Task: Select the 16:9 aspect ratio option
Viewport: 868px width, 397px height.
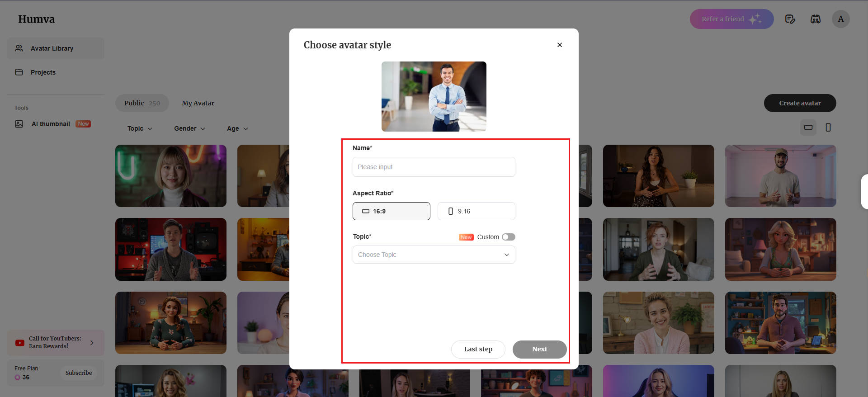Action: click(392, 211)
